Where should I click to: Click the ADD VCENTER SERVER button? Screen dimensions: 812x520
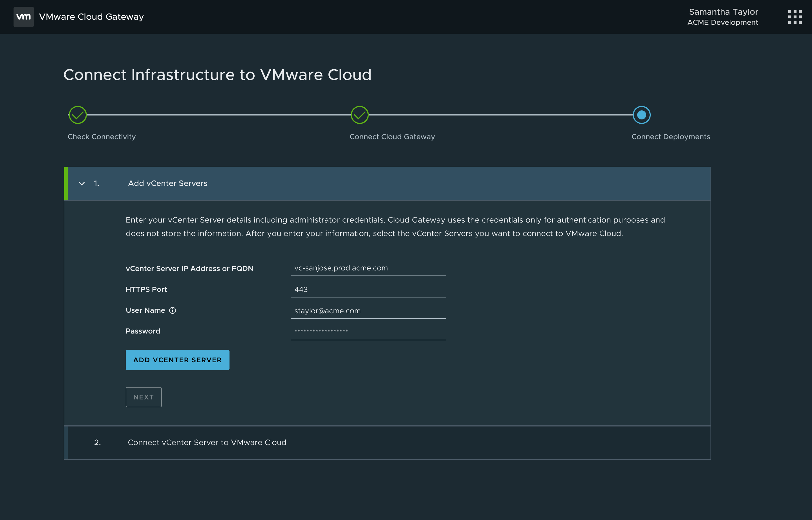coord(177,360)
